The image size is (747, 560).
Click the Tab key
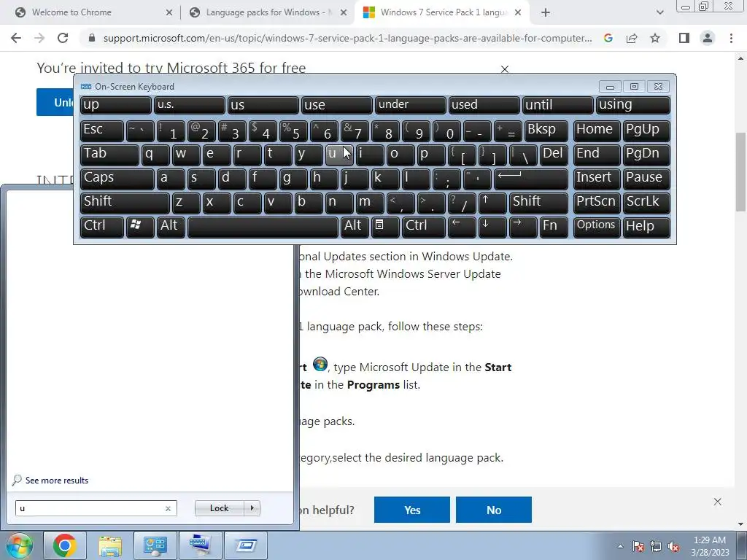[109, 155]
